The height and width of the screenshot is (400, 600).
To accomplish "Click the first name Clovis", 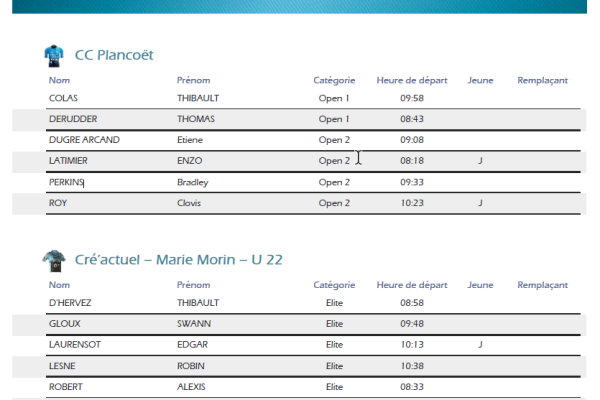I will [189, 203].
